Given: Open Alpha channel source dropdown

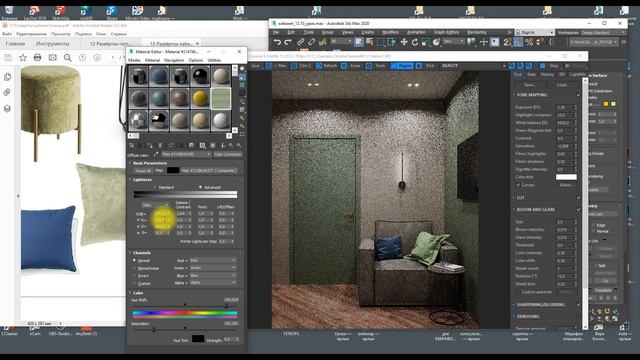Looking at the screenshot, I should pyautogui.click(x=213, y=283).
